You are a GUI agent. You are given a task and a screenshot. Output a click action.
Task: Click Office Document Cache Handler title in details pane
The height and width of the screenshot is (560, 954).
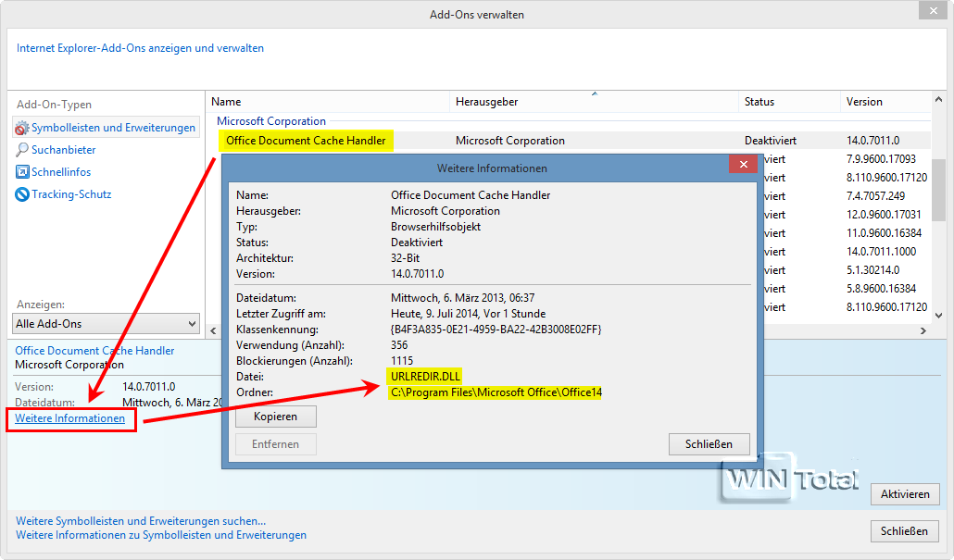pyautogui.click(x=94, y=351)
